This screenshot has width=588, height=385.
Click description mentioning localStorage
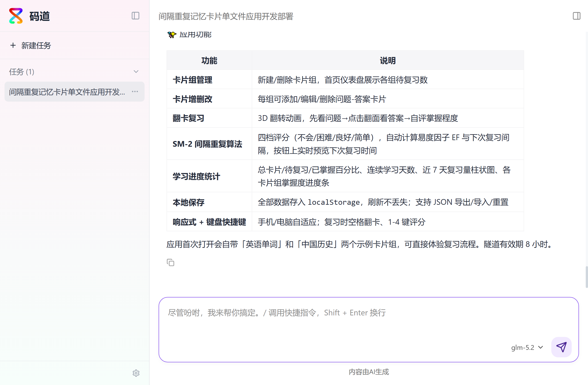point(383,202)
